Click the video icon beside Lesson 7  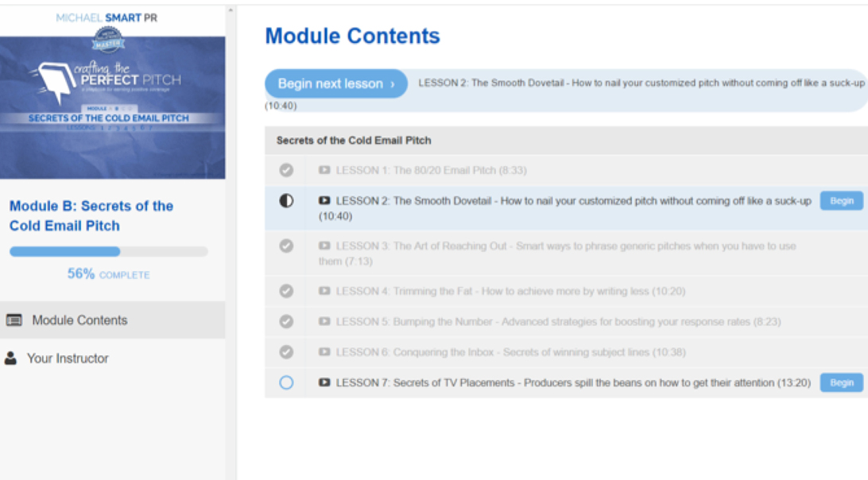[324, 382]
